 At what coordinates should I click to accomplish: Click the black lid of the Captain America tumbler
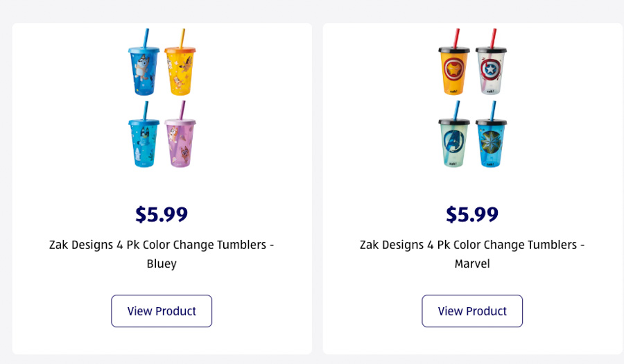[x=491, y=50]
